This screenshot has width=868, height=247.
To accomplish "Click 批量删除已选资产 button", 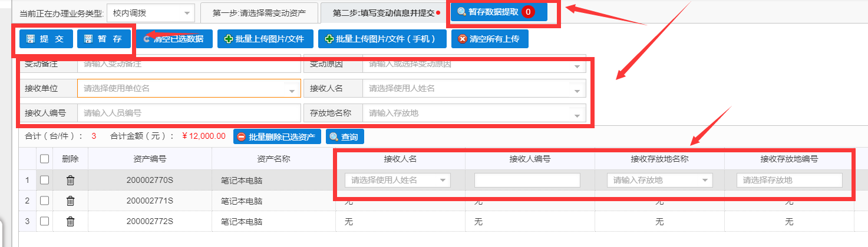I will point(277,136).
